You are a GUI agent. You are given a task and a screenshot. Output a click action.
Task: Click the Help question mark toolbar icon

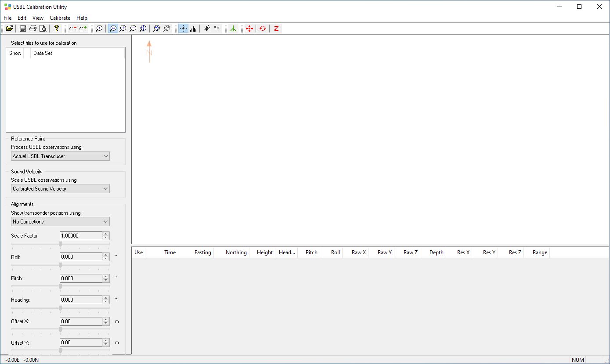(x=57, y=28)
